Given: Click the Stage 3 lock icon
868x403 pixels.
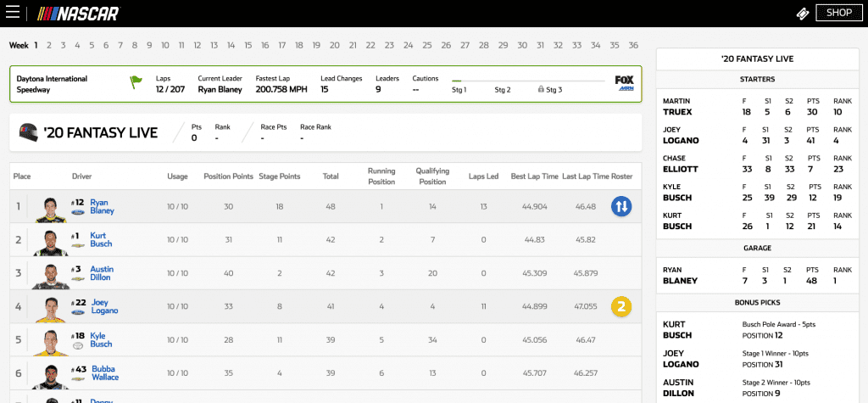Looking at the screenshot, I should (540, 89).
